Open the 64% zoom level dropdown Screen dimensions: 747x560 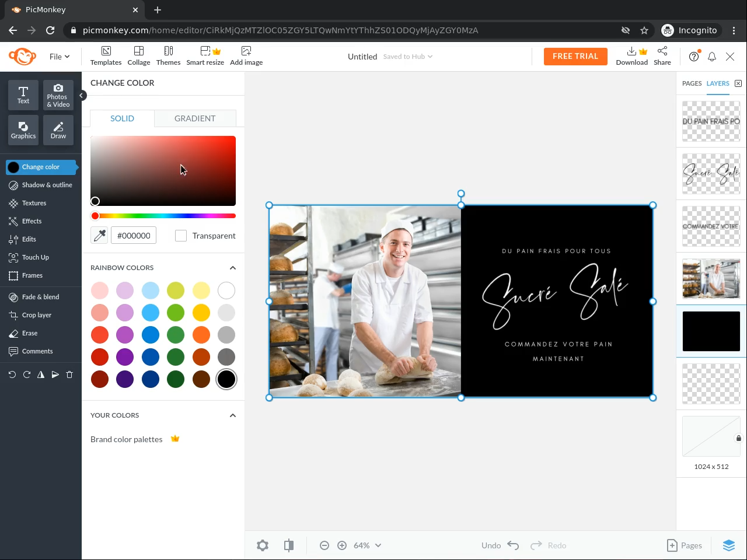point(368,545)
